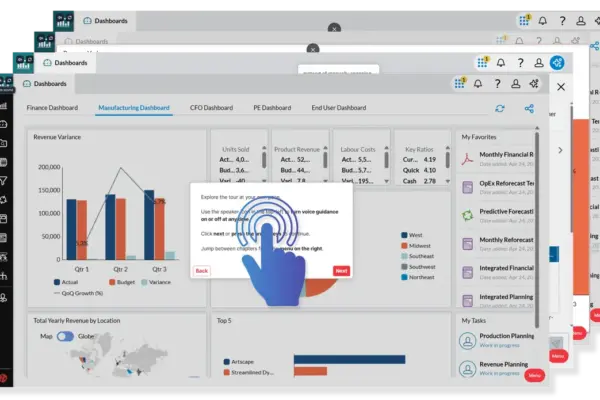The width and height of the screenshot is (600, 400).
Task: Open the AI sparkle assistant in front window
Action: pos(534,83)
